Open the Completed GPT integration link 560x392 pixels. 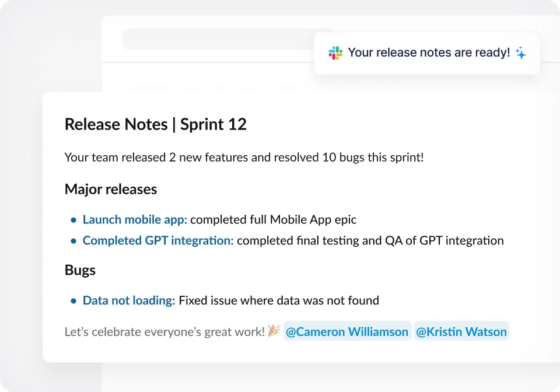click(158, 241)
